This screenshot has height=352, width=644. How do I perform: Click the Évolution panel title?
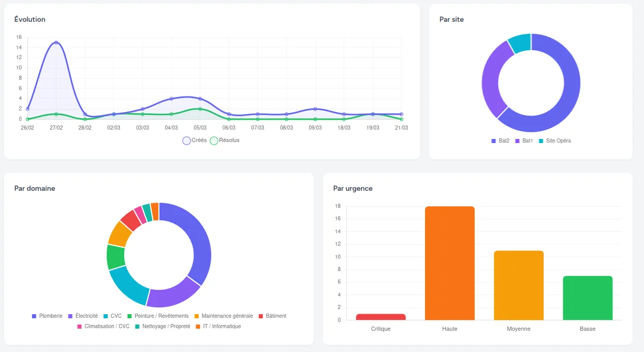click(30, 19)
